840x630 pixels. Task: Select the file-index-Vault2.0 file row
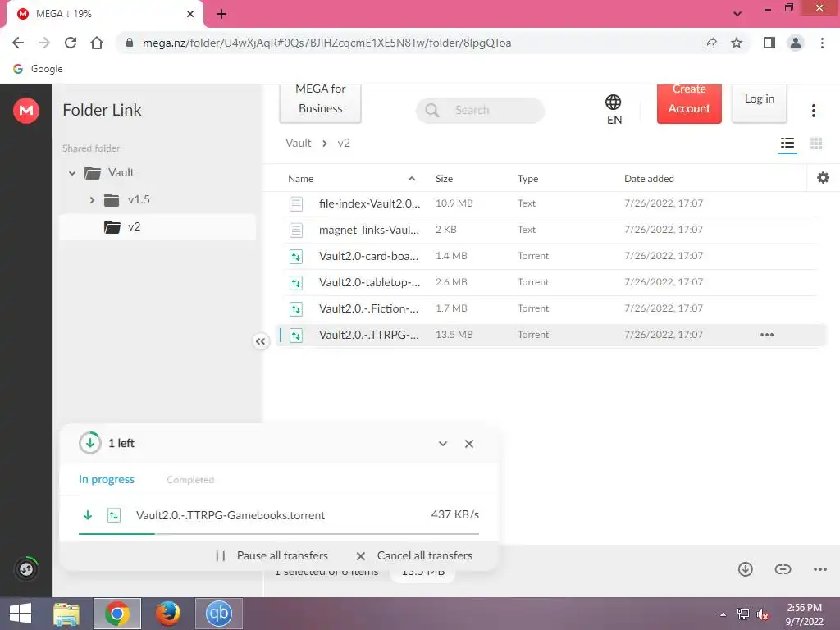(549, 204)
